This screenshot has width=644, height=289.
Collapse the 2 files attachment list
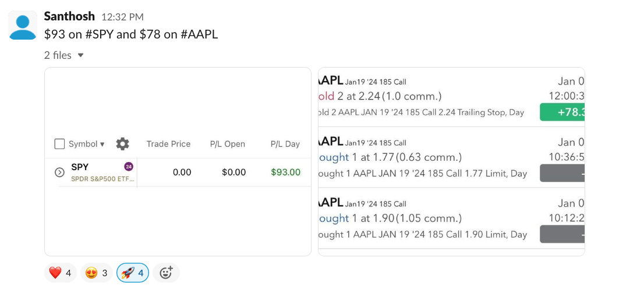point(80,55)
